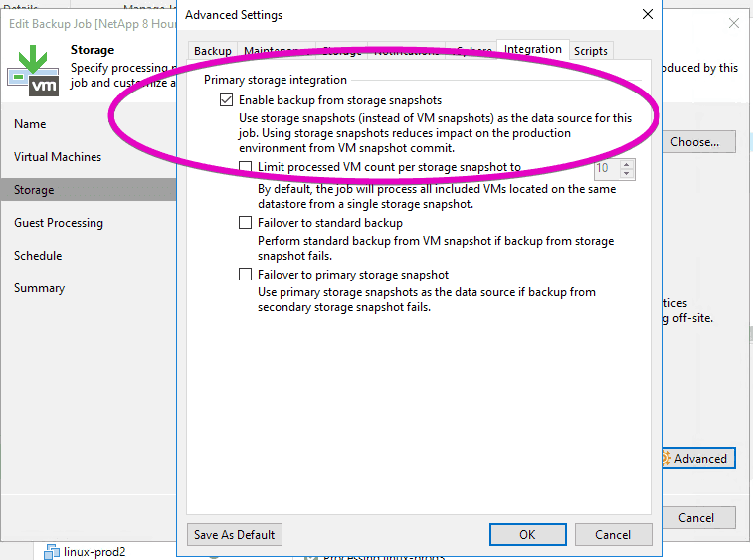753x560 pixels.
Task: Click Advanced button in Edit Backup Job
Action: pos(699,459)
